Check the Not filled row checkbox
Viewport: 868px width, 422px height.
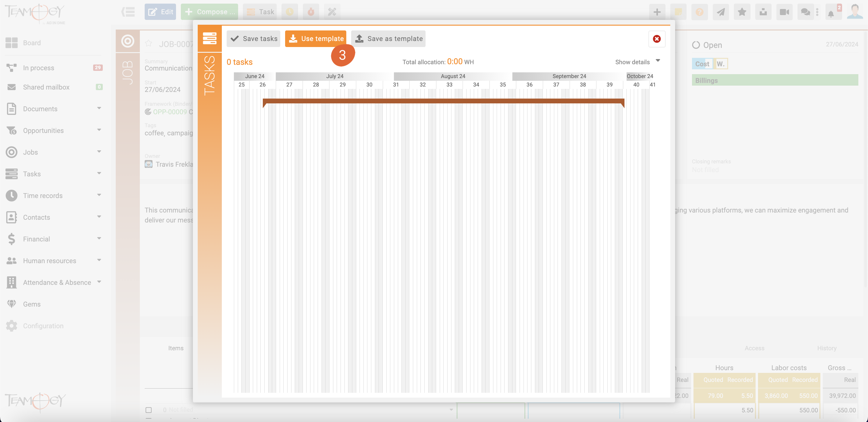click(x=149, y=410)
